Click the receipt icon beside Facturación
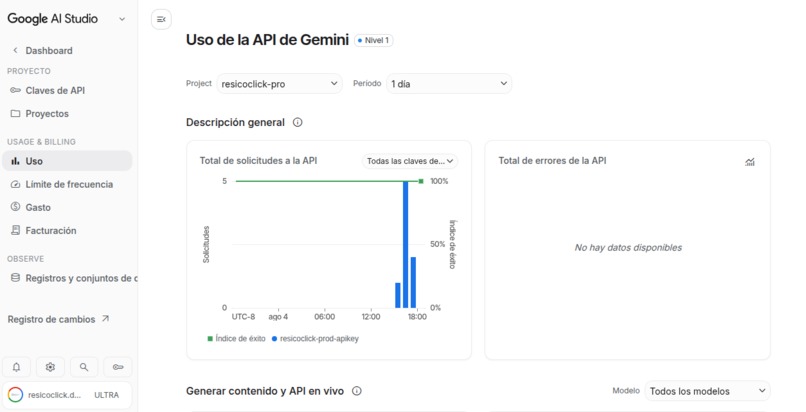This screenshot has width=806, height=412. click(x=15, y=230)
